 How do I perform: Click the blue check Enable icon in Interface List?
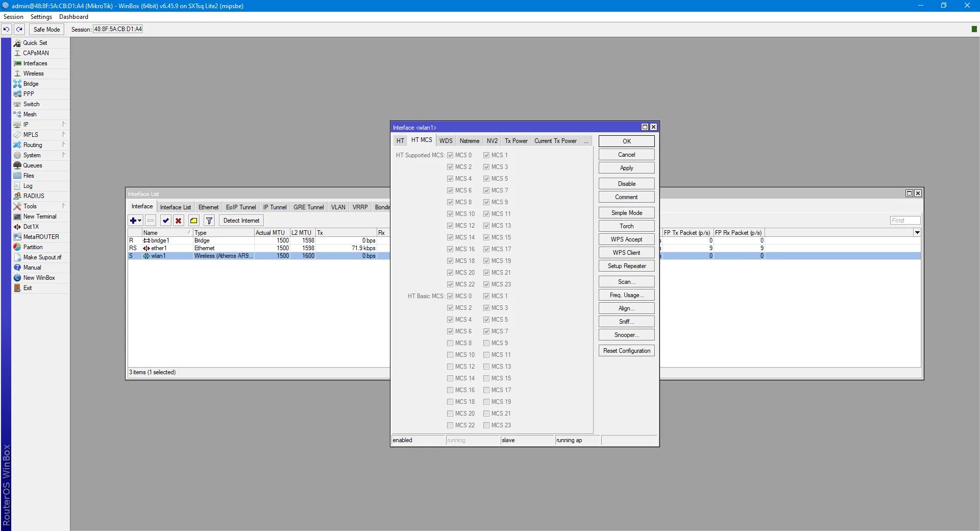click(x=165, y=221)
